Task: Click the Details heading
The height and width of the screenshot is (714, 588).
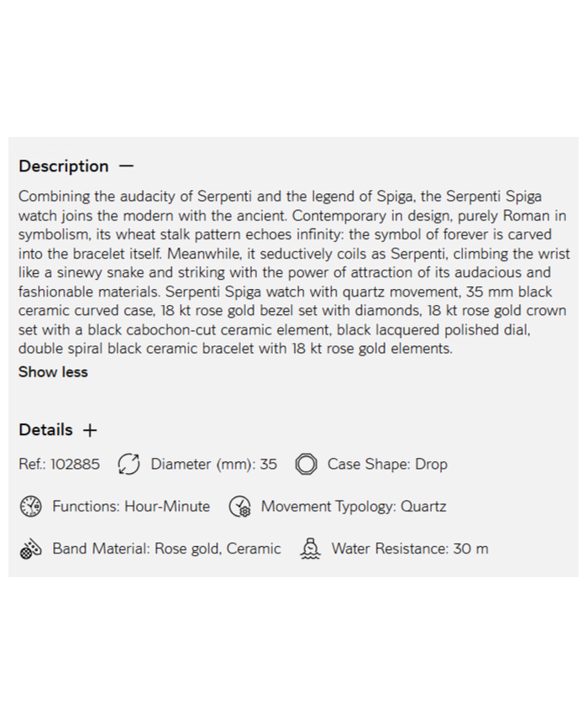Action: coord(46,430)
